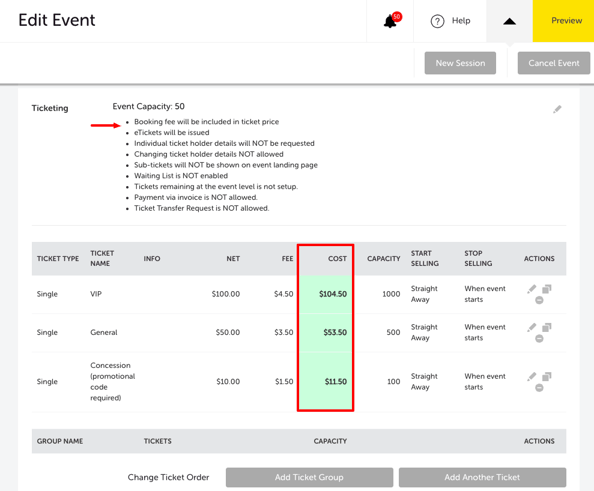Select the VIP ticket name cell
The image size is (594, 491).
(x=96, y=294)
